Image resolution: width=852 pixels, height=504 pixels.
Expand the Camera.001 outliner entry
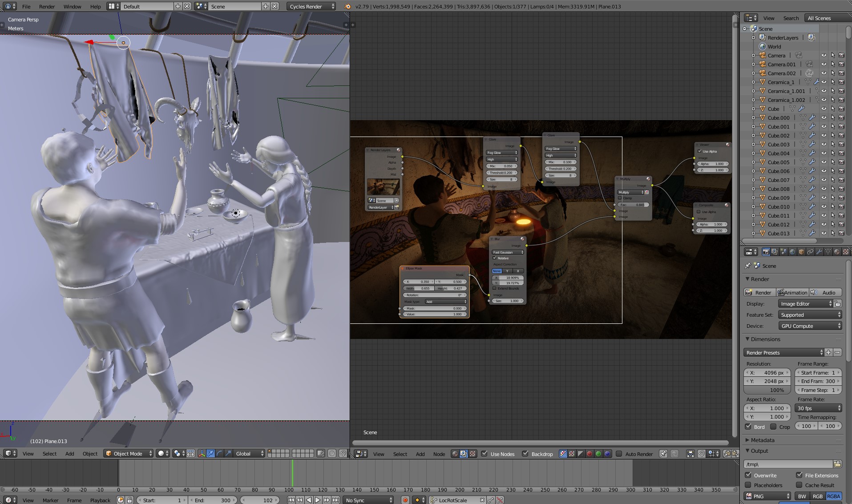(753, 64)
